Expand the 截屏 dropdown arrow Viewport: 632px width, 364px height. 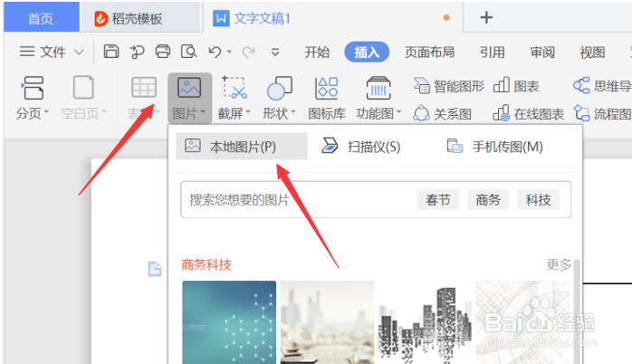[x=247, y=111]
